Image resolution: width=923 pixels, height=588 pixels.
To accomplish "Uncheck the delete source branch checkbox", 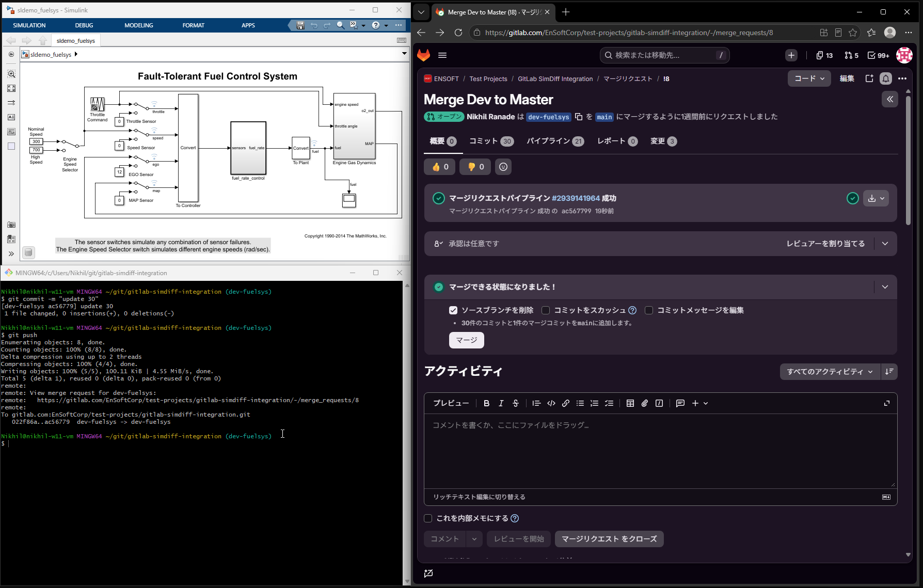I will click(x=453, y=310).
